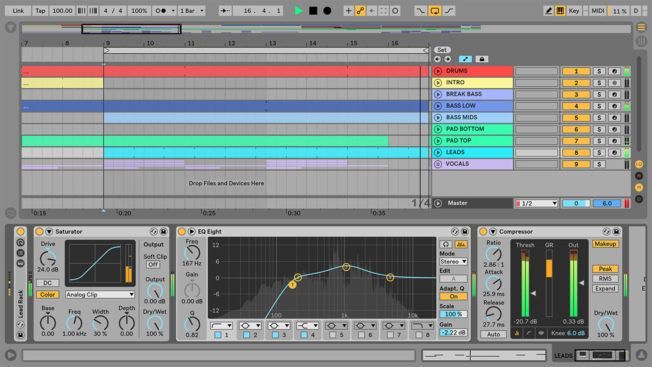Mute BASS LOW with track activator 4

coord(576,106)
